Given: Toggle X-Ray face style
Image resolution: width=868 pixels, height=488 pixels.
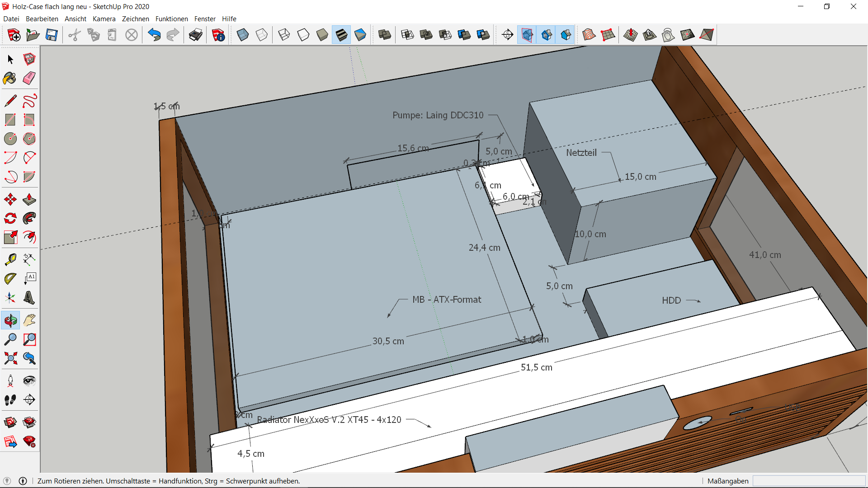Looking at the screenshot, I should (x=243, y=35).
